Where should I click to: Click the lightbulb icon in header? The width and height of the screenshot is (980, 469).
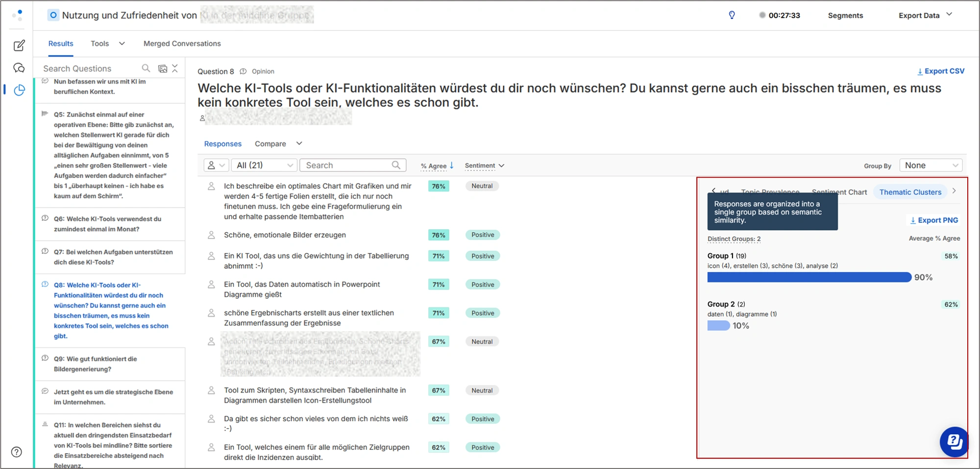[732, 15]
